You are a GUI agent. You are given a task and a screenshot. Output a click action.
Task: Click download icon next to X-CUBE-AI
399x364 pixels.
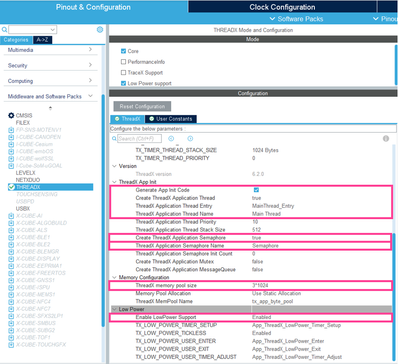point(11,216)
